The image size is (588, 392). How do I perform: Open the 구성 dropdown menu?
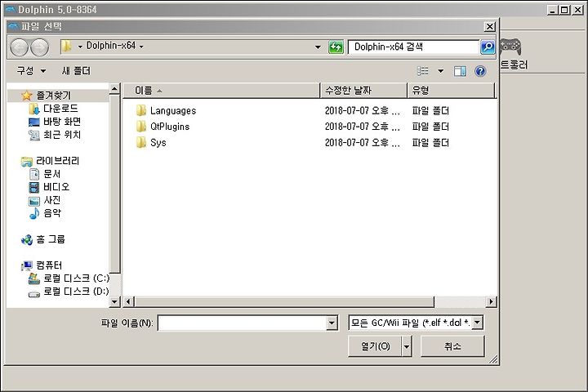click(x=32, y=71)
